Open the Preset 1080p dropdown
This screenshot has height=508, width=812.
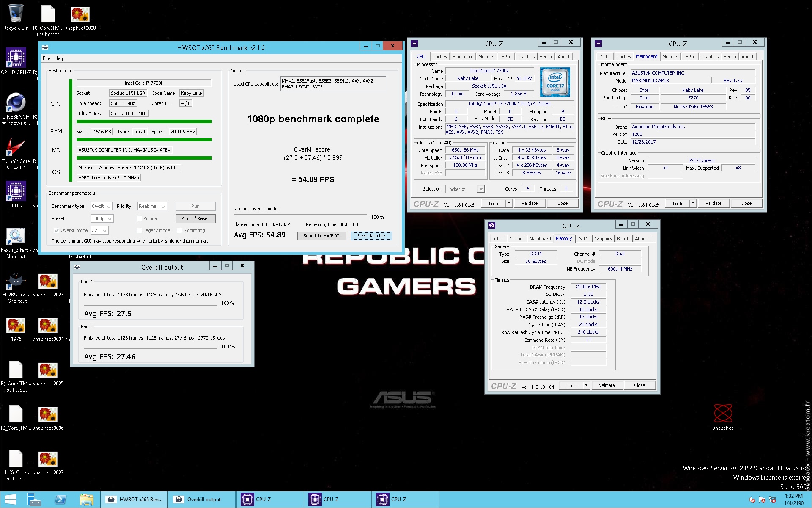[102, 218]
